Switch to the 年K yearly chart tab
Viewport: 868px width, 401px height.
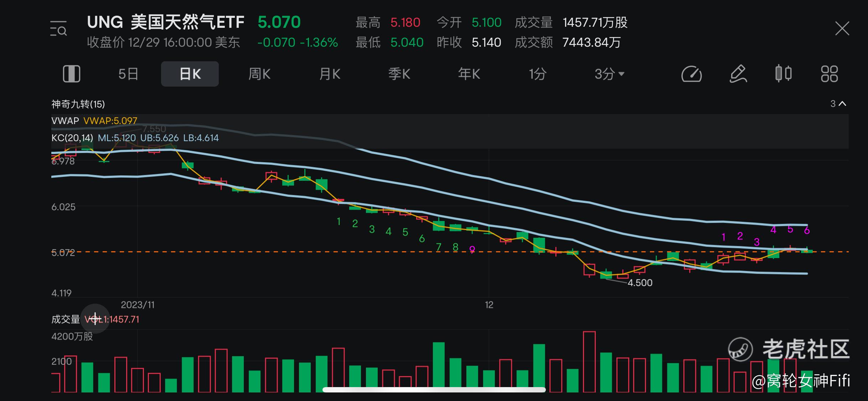point(469,74)
